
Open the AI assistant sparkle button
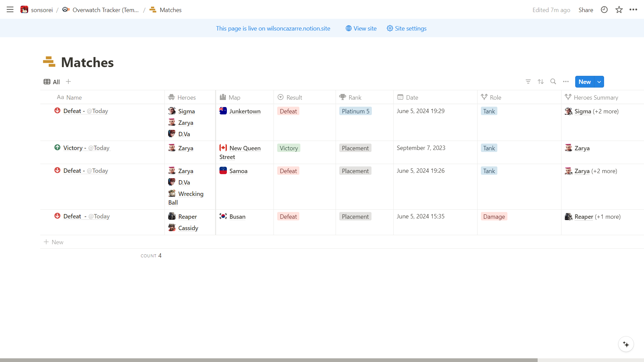[626, 344]
